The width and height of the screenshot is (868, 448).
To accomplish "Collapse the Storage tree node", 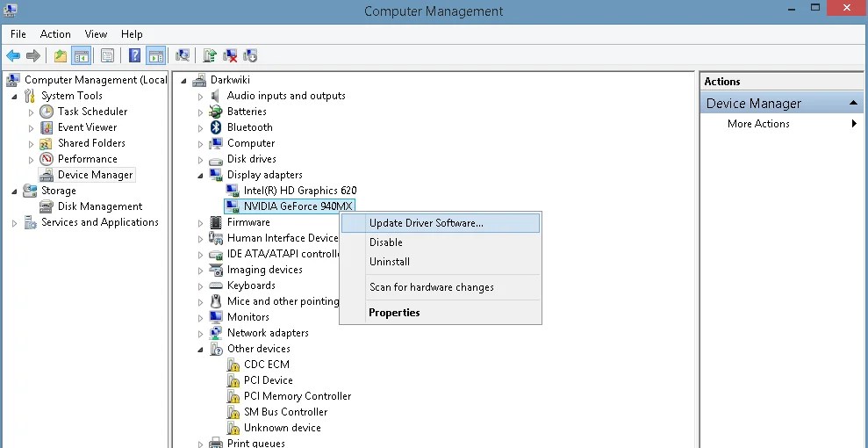I will coord(14,191).
